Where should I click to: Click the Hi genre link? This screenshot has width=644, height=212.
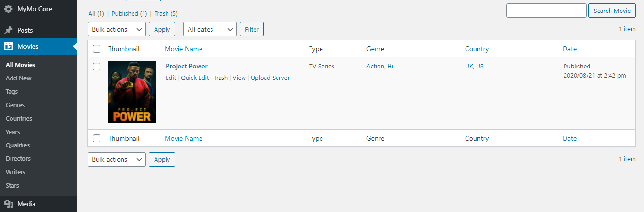point(390,66)
